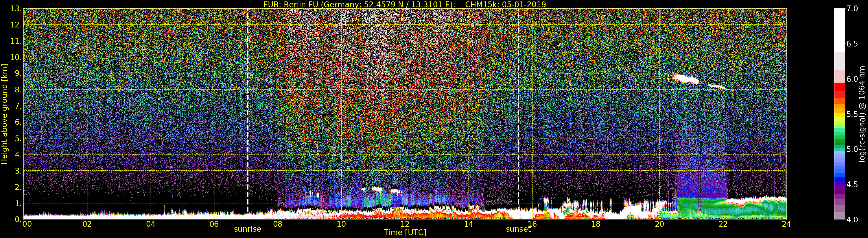Viewport: 868px width, 238px height.
Task: Select the 20 hour tick label
Action: point(659,224)
